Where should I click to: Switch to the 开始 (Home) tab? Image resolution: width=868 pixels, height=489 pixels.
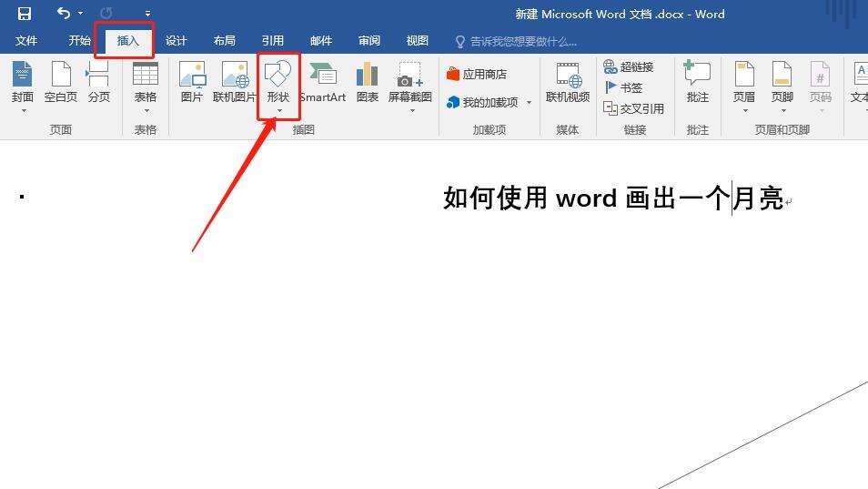point(79,40)
